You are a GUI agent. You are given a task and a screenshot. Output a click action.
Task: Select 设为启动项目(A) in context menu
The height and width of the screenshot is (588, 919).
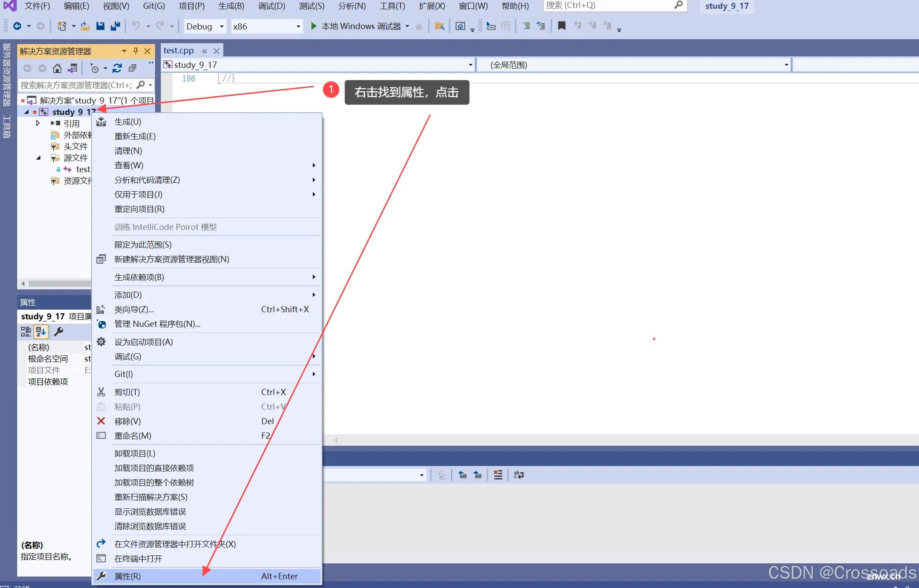207,342
